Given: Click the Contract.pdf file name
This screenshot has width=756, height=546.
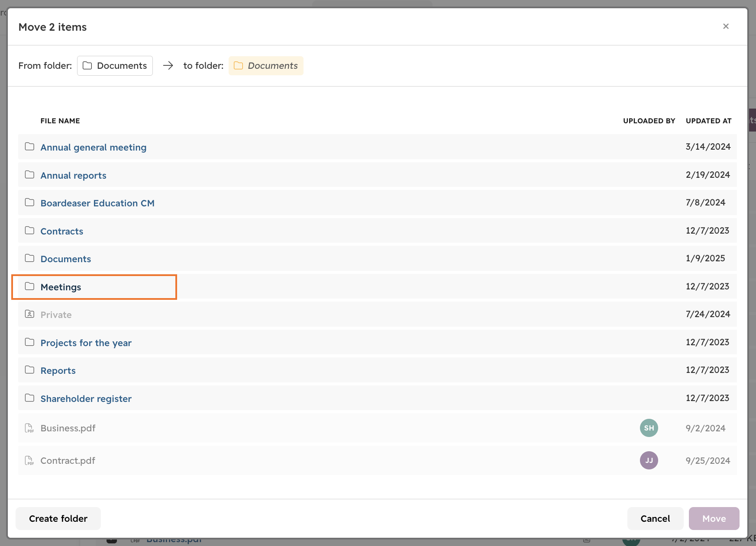Looking at the screenshot, I should coord(68,461).
